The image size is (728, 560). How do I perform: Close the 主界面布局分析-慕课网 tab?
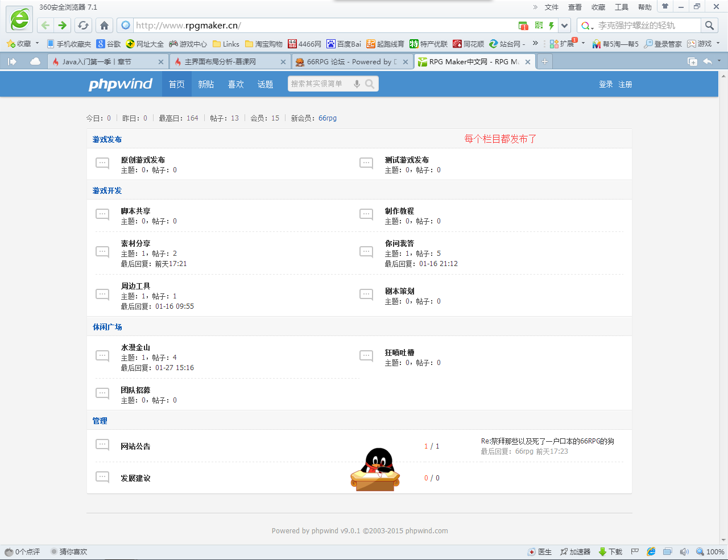(283, 61)
